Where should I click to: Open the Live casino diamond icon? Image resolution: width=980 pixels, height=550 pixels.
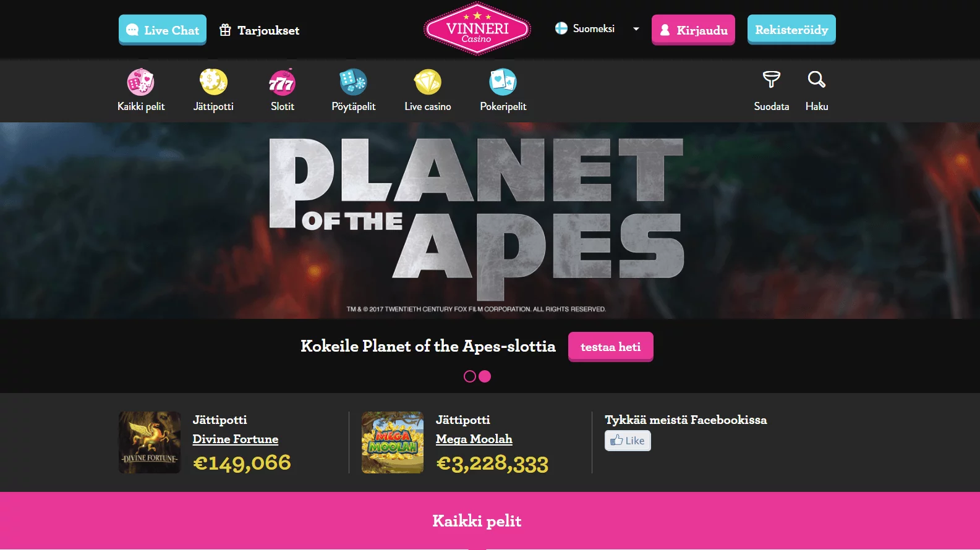tap(427, 82)
